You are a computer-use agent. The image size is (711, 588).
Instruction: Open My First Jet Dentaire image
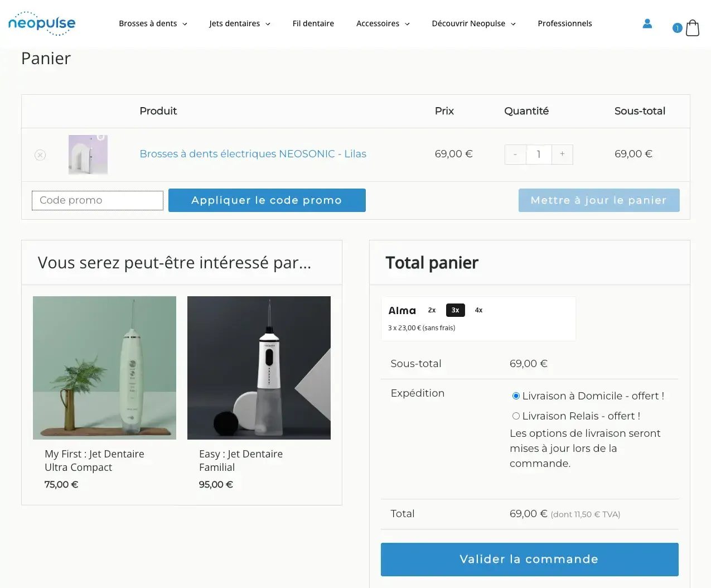coord(104,368)
